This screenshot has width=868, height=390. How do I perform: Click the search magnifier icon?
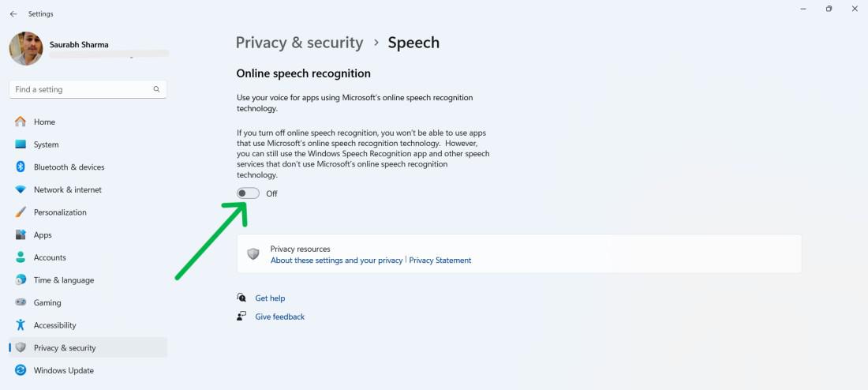pyautogui.click(x=156, y=90)
